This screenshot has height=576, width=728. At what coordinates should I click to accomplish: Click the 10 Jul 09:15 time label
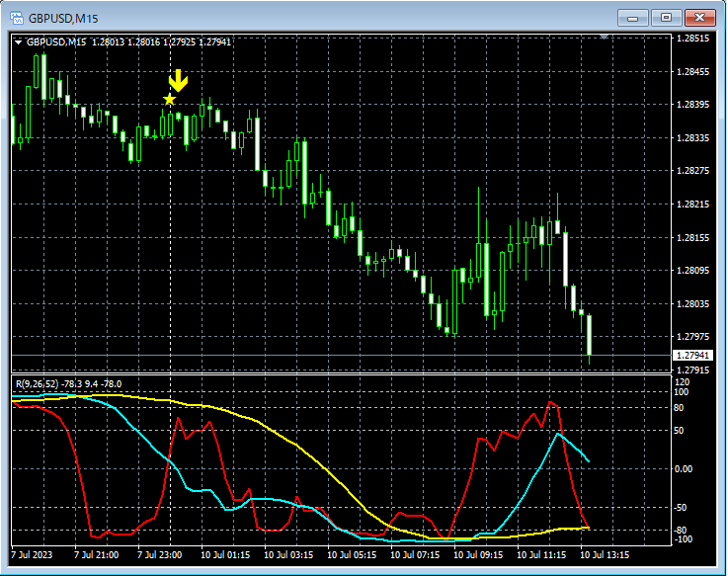pyautogui.click(x=478, y=554)
